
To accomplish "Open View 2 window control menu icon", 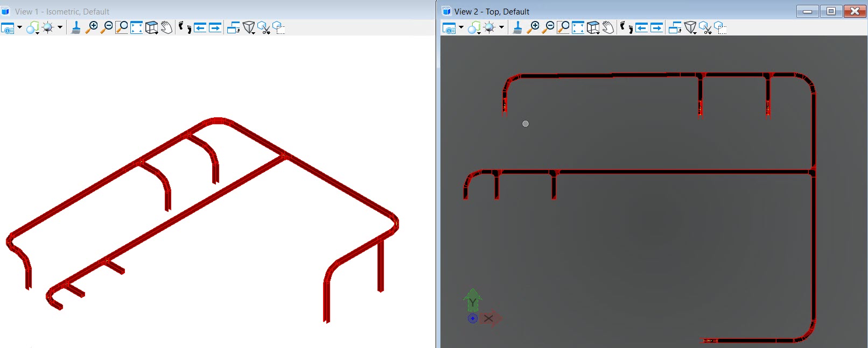I will (x=446, y=11).
